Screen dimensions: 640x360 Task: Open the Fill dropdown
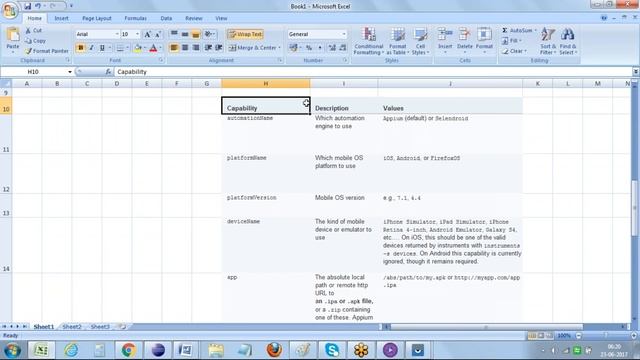(512, 41)
